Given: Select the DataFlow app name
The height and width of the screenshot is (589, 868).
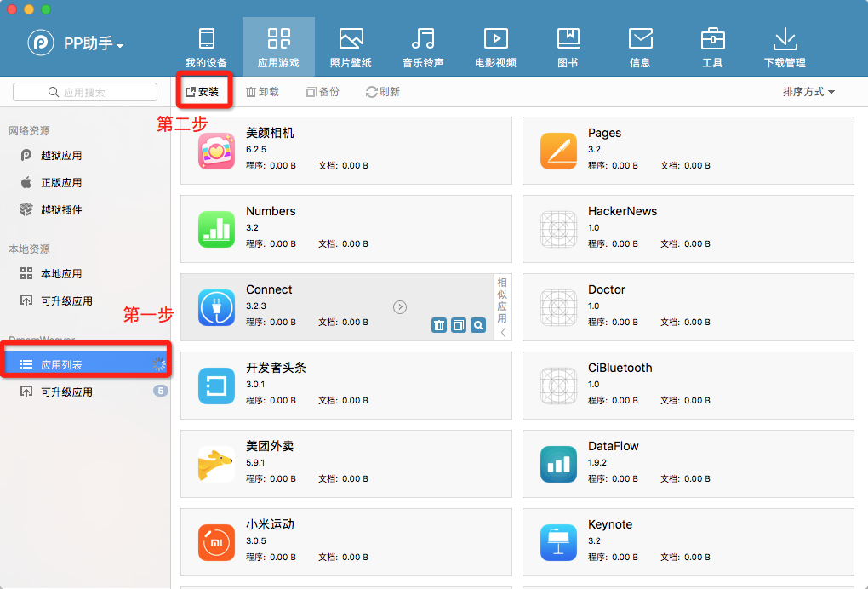Looking at the screenshot, I should pos(614,446).
